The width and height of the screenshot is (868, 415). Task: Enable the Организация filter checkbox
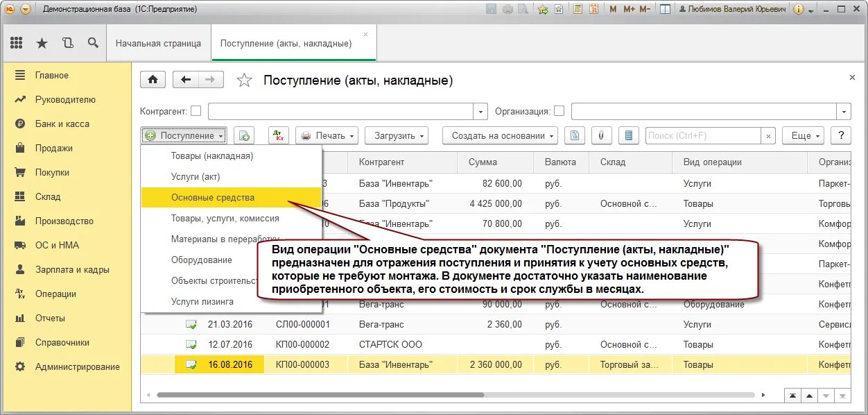point(559,111)
